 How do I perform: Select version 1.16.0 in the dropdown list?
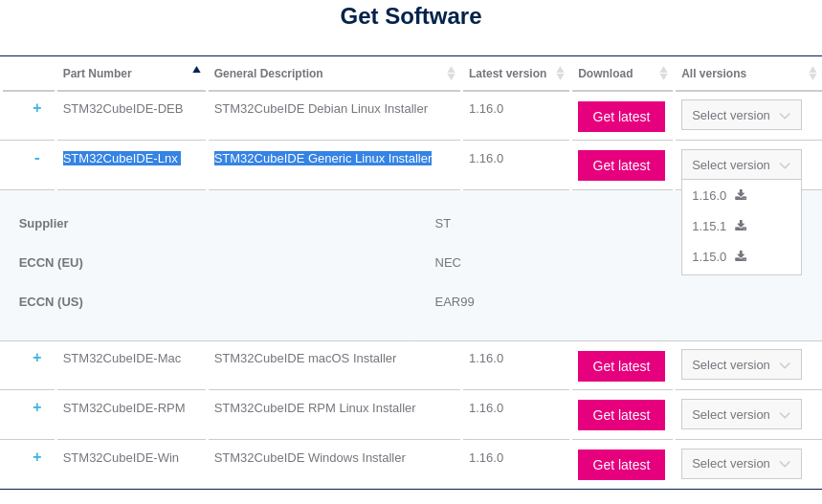709,196
